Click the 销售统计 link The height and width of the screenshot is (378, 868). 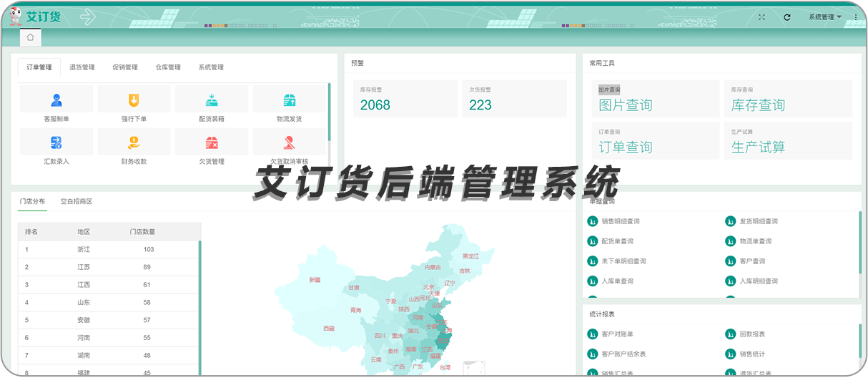click(752, 354)
